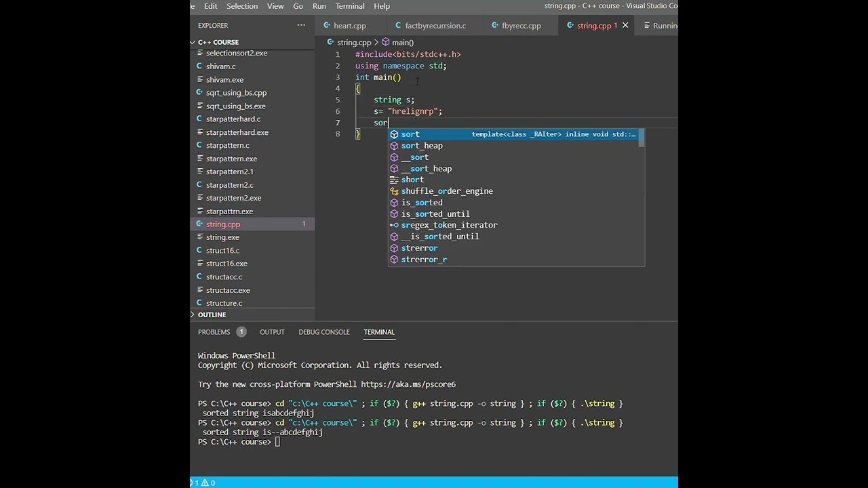Expand the OUTLINE section
This screenshot has height=488, width=868.
212,314
